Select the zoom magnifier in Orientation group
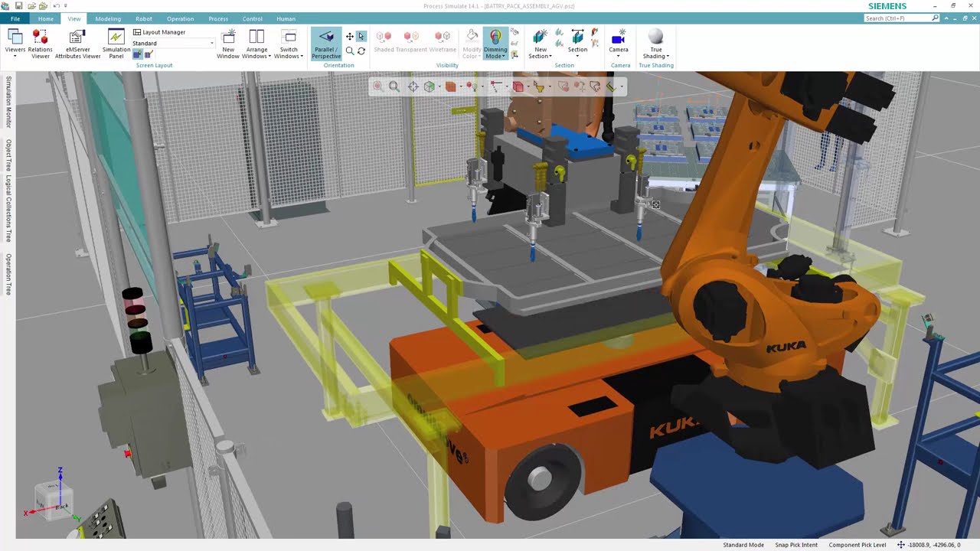The width and height of the screenshot is (980, 551). [350, 51]
